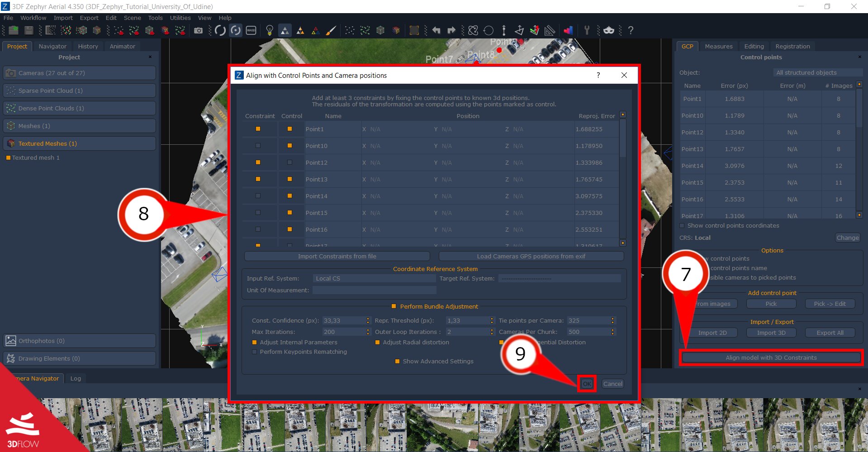Click the Outer Loop Iterations input field
The width and height of the screenshot is (868, 452).
(470, 332)
